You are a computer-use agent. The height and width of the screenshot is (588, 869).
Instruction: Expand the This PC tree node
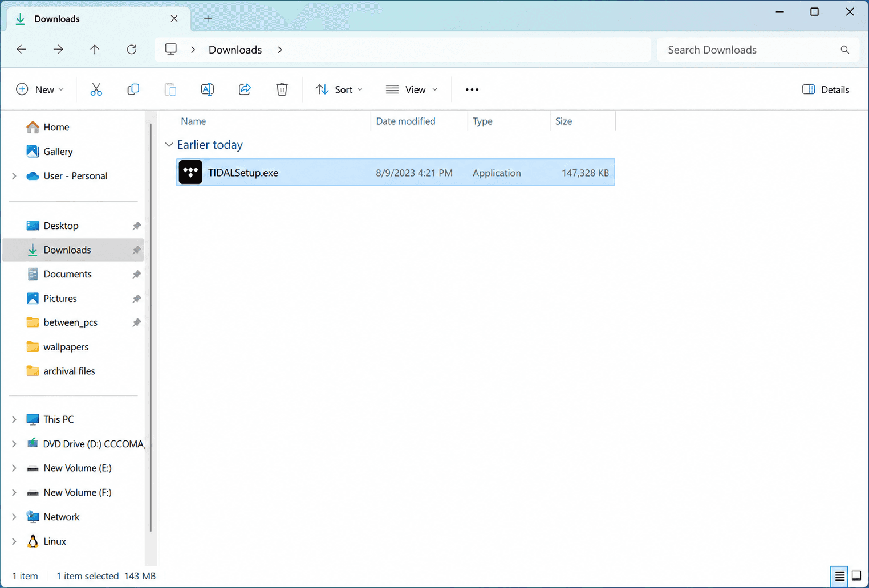point(14,419)
